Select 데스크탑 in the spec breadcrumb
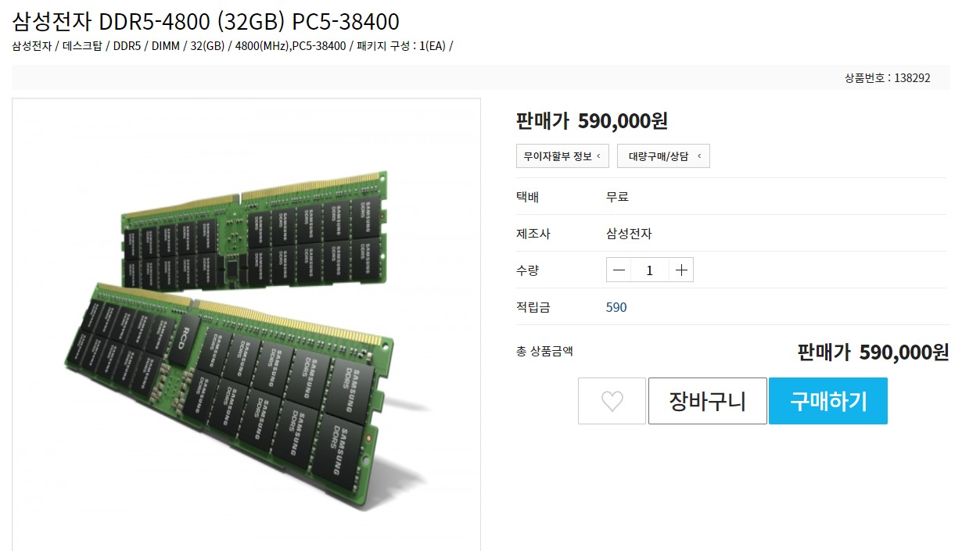The height and width of the screenshot is (551, 980). coord(82,45)
